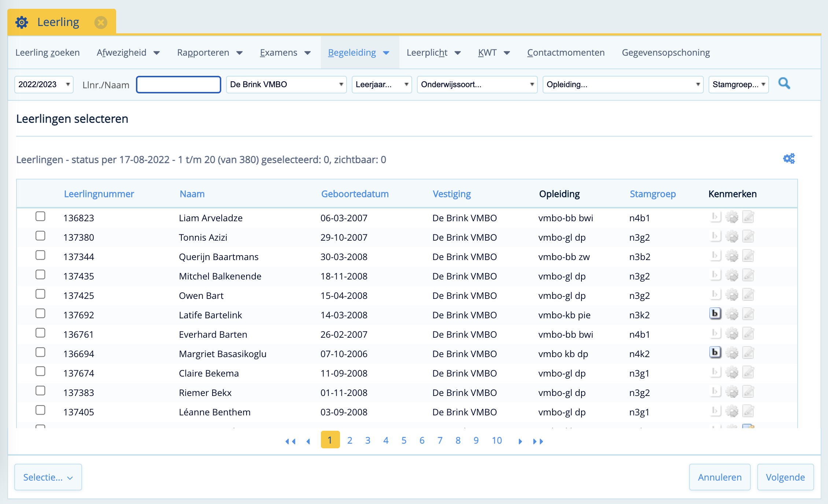Expand the Rapporteren menu
Image resolution: width=828 pixels, height=504 pixels.
click(210, 53)
